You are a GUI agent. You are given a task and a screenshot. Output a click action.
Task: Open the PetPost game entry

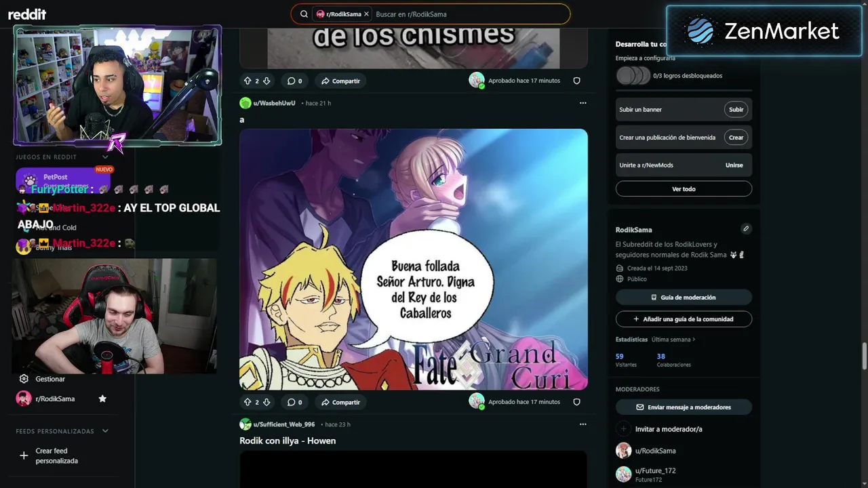(x=64, y=180)
